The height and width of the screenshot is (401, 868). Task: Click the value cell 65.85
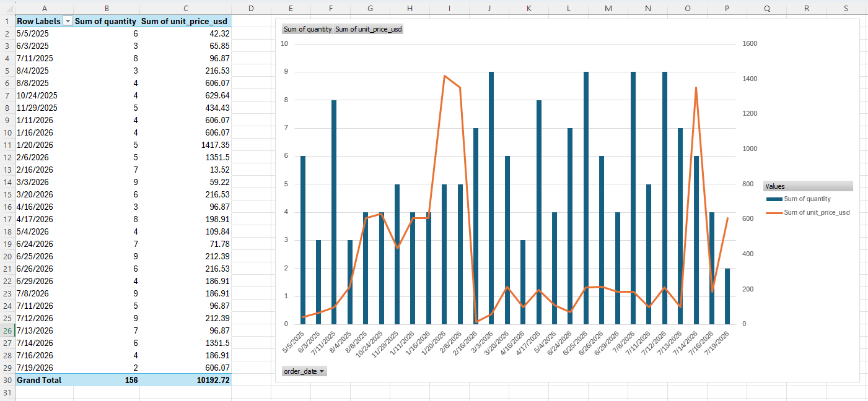click(186, 46)
